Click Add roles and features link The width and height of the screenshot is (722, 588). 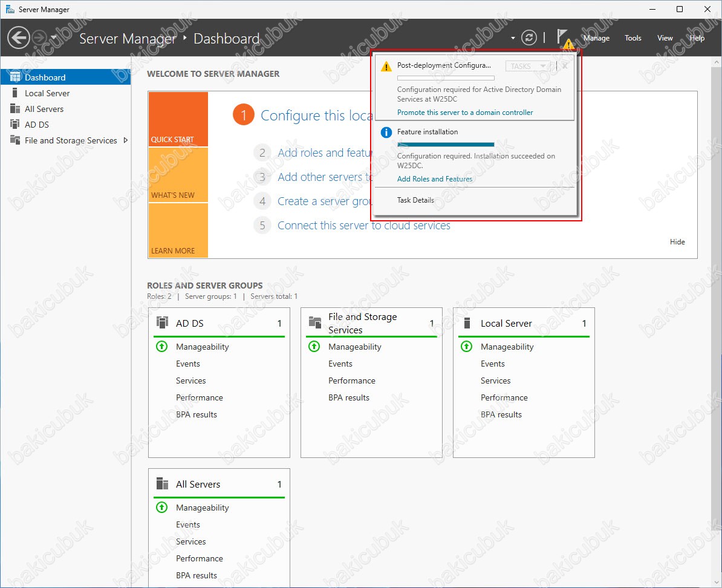tap(325, 152)
